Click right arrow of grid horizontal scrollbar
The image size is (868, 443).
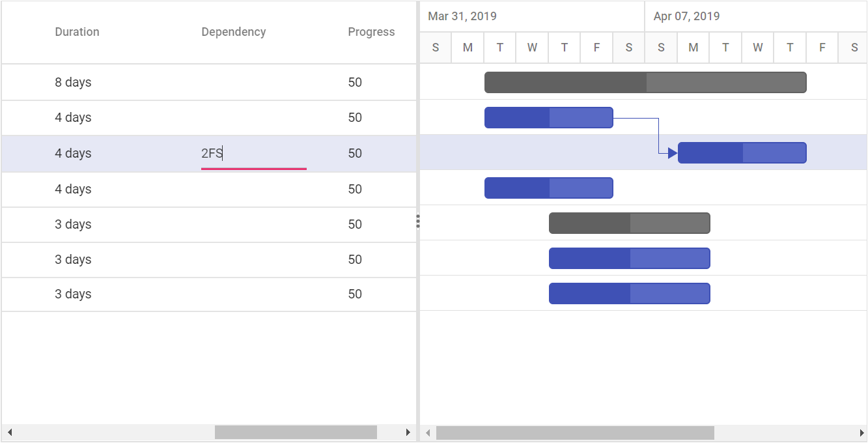408,433
